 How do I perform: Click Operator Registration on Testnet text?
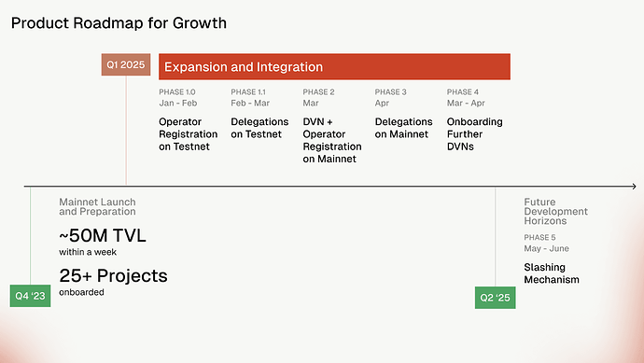coord(189,134)
